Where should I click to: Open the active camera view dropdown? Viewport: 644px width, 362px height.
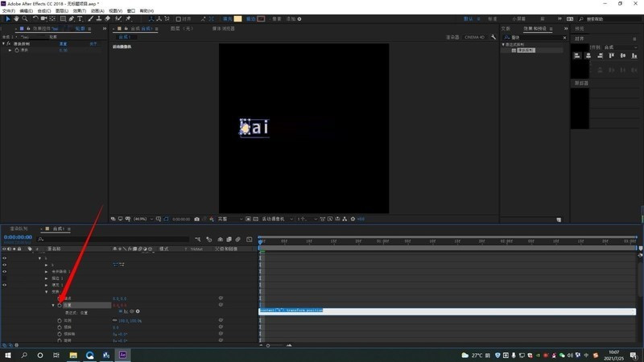tap(276, 219)
